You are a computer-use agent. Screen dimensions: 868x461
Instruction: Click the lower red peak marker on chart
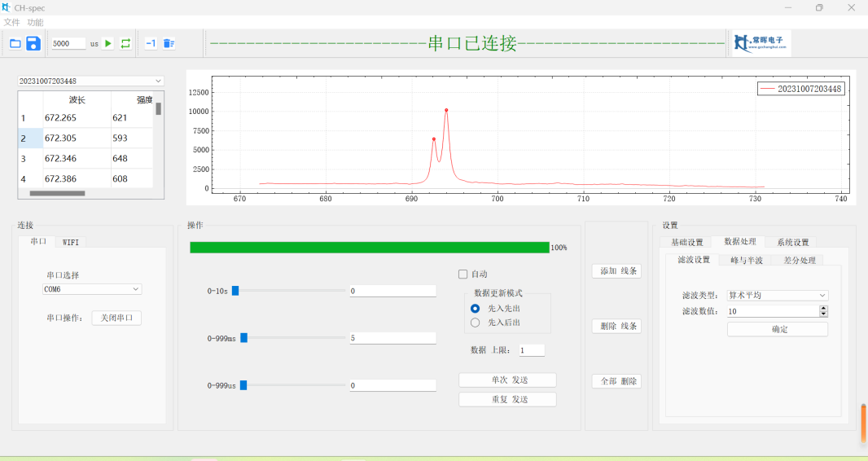(434, 139)
